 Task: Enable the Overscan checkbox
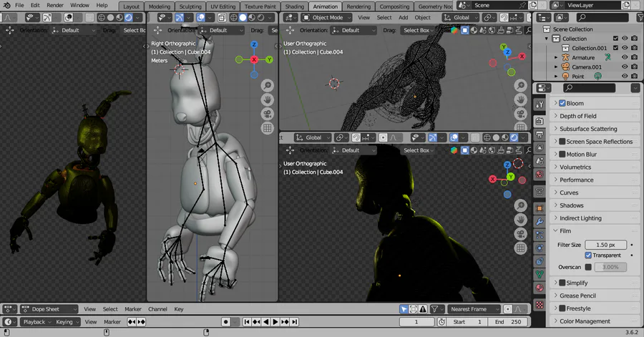point(588,267)
